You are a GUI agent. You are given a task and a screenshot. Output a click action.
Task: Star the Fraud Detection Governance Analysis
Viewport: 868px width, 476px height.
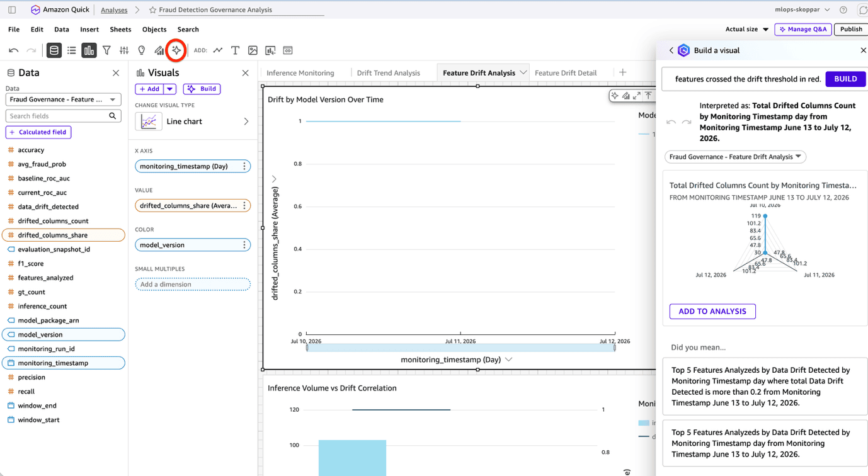pyautogui.click(x=152, y=10)
